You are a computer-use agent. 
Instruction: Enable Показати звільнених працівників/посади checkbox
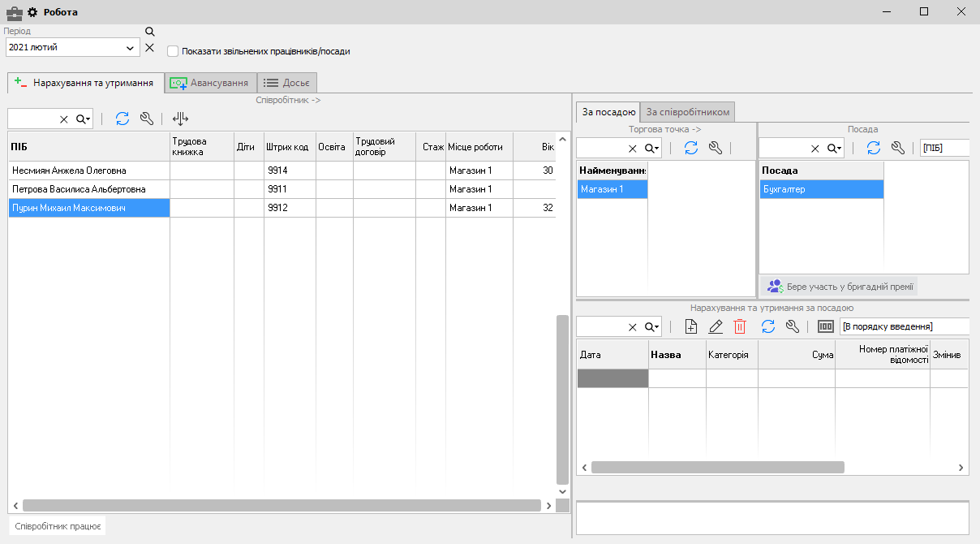tap(173, 51)
